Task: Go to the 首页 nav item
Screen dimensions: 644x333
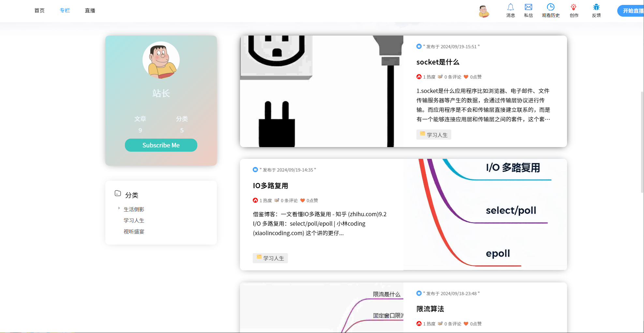Action: point(39,10)
